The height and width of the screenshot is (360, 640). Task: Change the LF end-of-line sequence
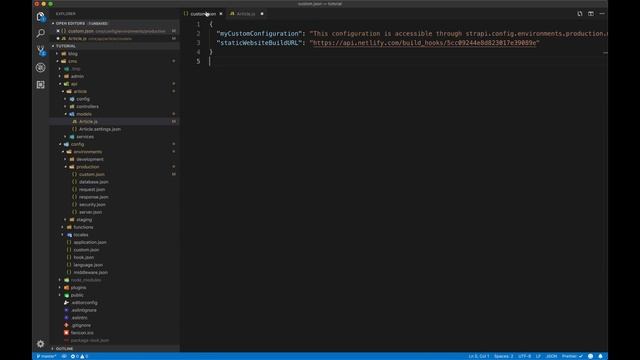[538, 356]
